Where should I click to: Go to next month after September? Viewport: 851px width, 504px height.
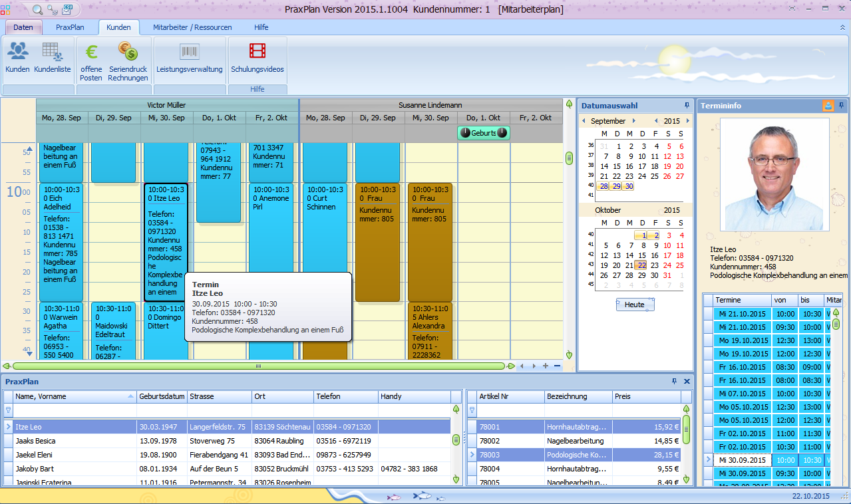634,121
